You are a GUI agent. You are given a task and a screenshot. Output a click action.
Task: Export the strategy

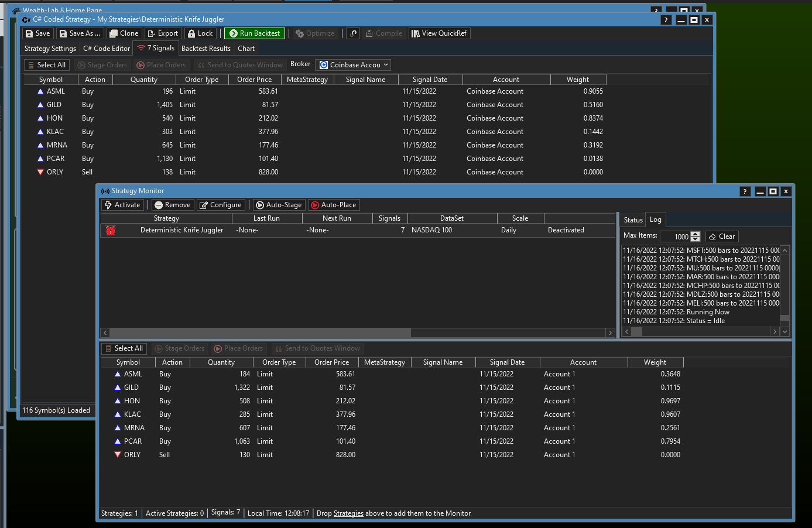click(162, 33)
